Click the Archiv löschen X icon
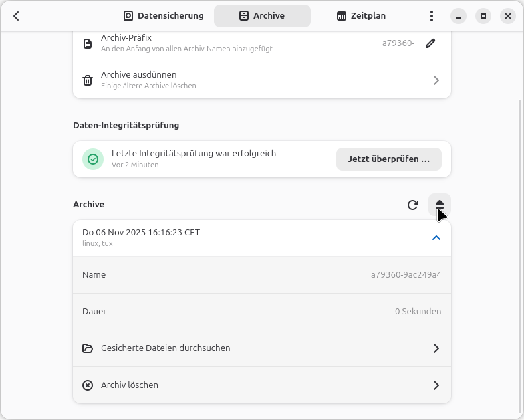This screenshot has height=420, width=524. coord(88,385)
